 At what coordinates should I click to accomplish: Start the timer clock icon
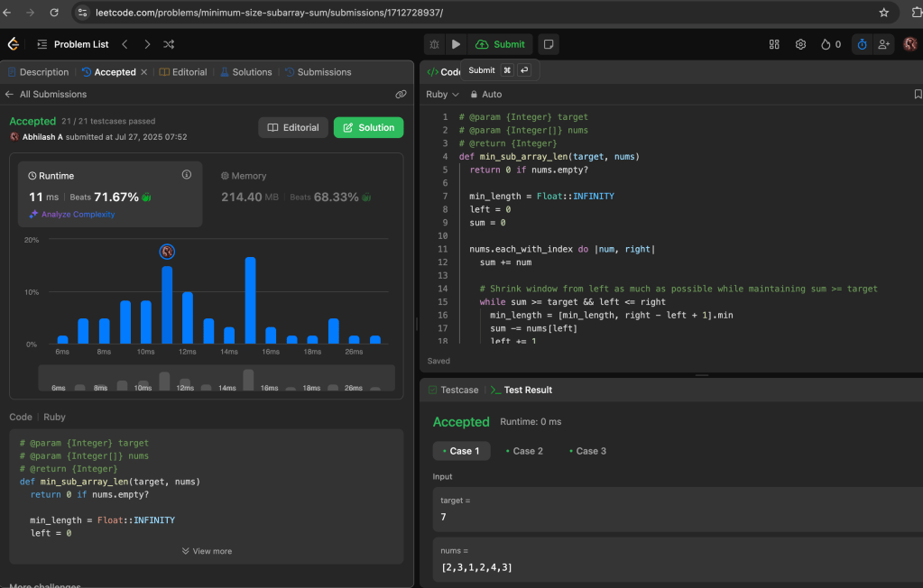pos(862,44)
